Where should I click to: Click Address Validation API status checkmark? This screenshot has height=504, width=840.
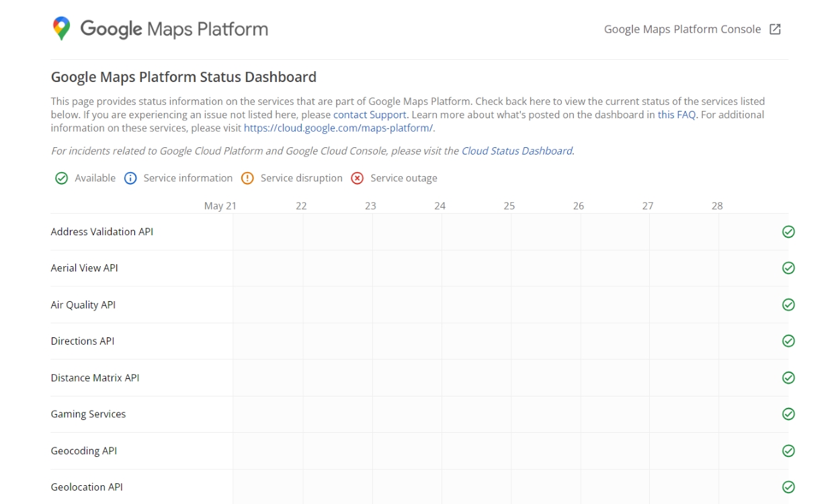[788, 231]
